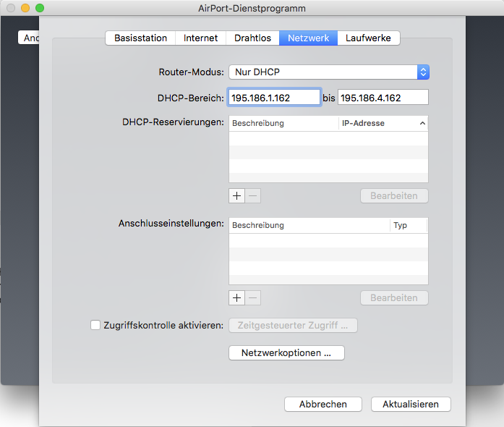
Task: Click the Beschreibung header in Anschlusseinstellungen table
Action: (x=309, y=226)
